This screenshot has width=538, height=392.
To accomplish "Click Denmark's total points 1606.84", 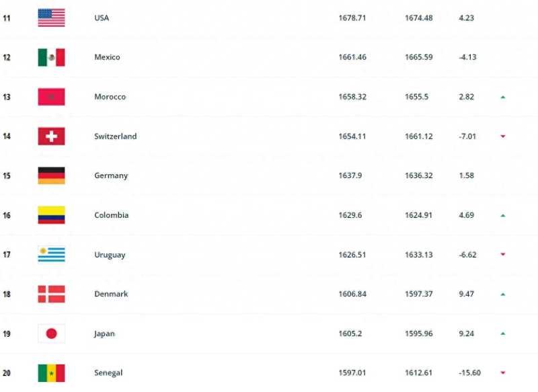I will pyautogui.click(x=352, y=294).
